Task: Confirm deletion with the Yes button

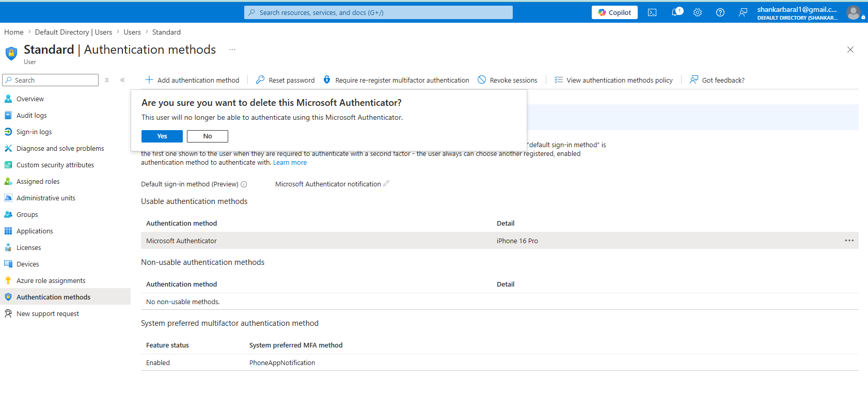Action: [162, 136]
